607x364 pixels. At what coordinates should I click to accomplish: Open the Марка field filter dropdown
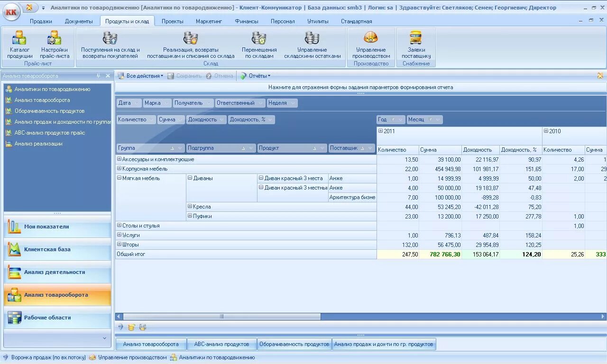point(166,103)
